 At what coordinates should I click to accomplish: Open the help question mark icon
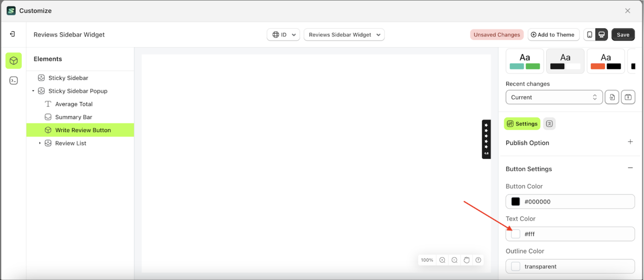point(479,260)
